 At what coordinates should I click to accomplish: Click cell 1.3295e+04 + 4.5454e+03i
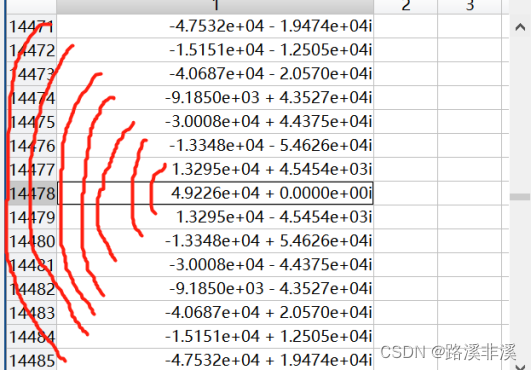coord(215,169)
